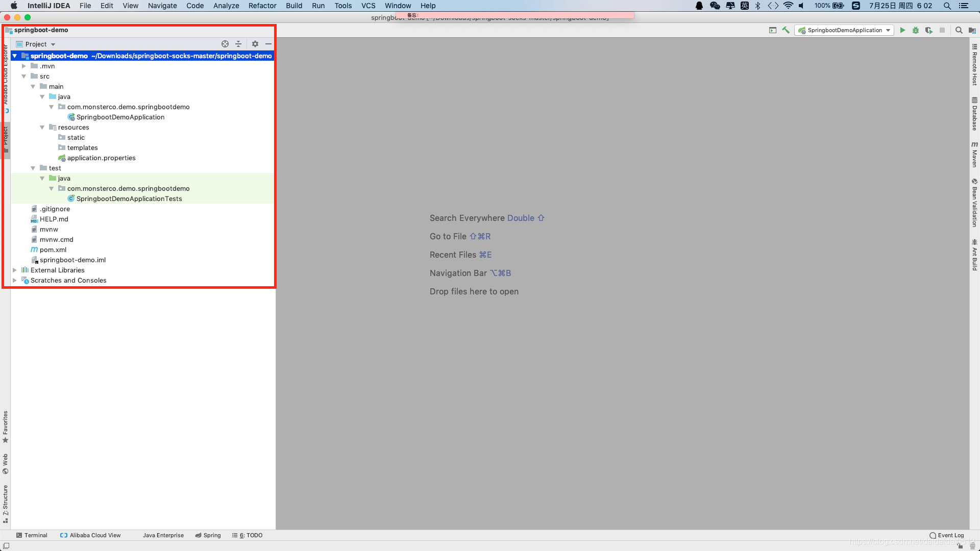Open Project panel settings gear
Screen dimensions: 980x551
point(255,44)
